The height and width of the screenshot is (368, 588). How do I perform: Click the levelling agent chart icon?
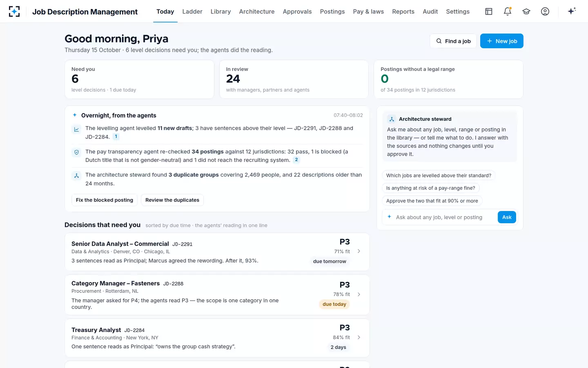coord(76,130)
